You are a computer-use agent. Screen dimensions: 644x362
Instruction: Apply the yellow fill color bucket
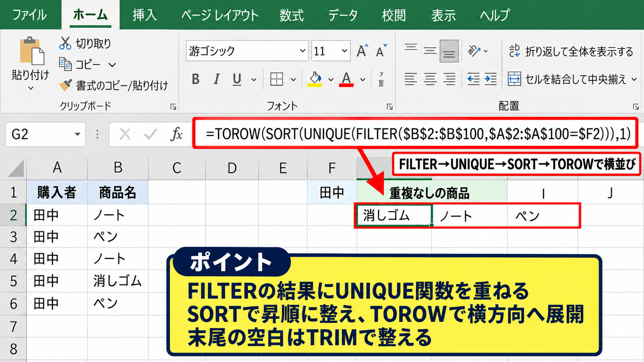tap(315, 79)
